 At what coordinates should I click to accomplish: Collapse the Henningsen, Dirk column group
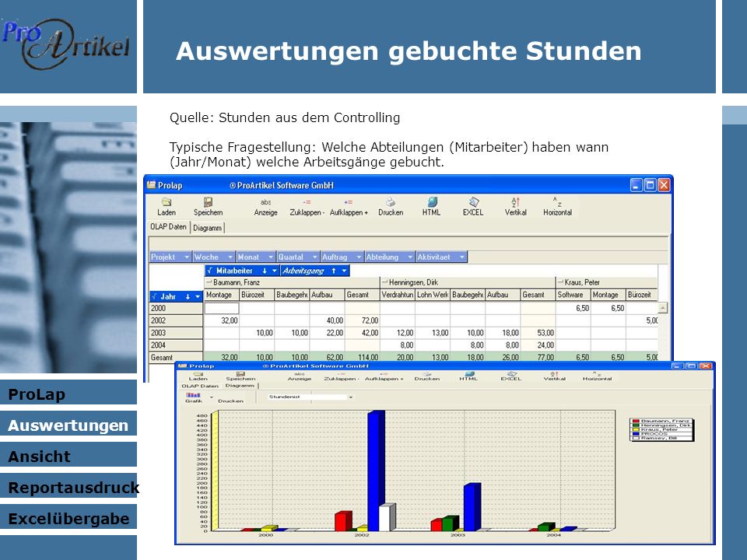(x=384, y=282)
